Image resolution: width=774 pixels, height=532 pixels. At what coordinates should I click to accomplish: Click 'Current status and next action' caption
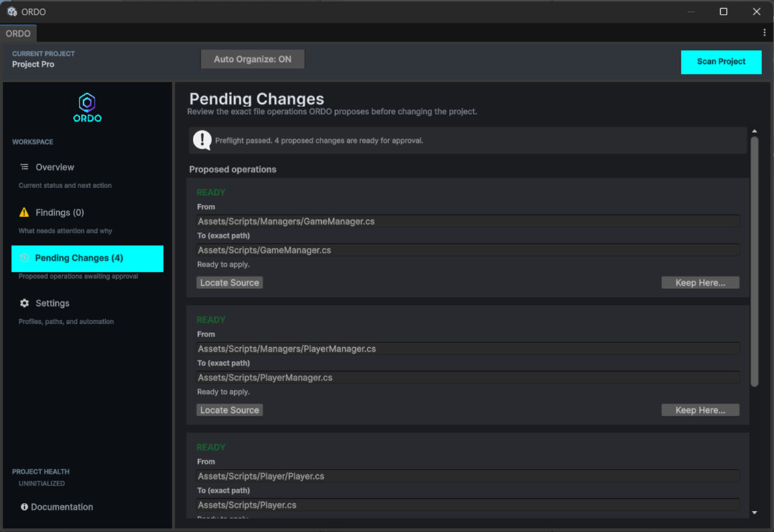65,186
